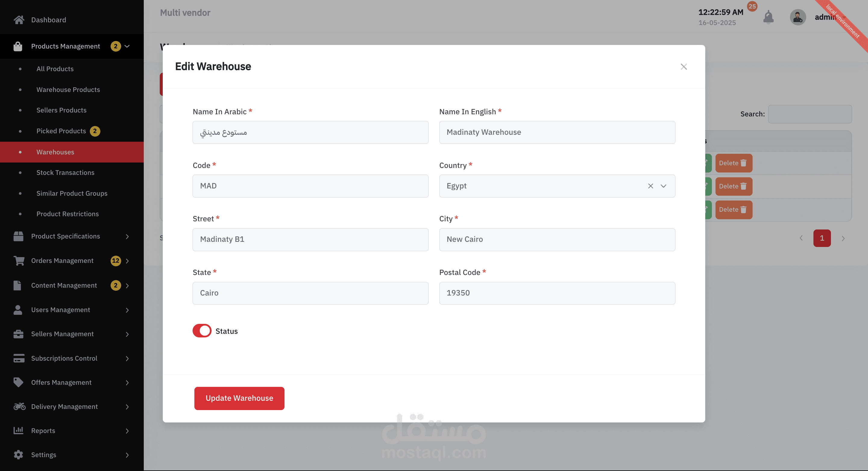Collapse the Products Management menu
Image resolution: width=868 pixels, height=471 pixels.
tap(127, 46)
